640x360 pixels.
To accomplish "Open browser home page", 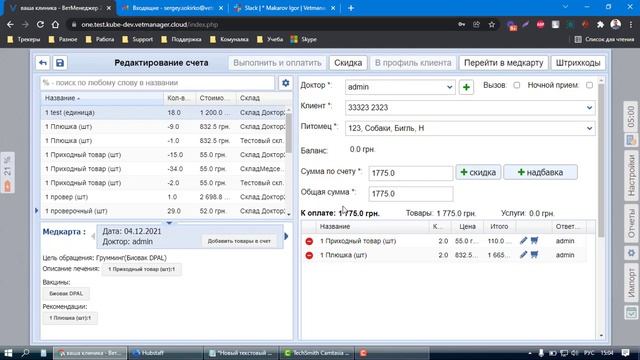I will (x=55, y=24).
